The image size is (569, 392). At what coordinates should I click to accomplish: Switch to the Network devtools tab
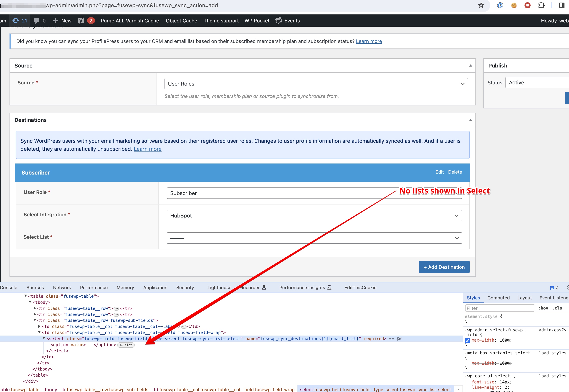click(62, 287)
